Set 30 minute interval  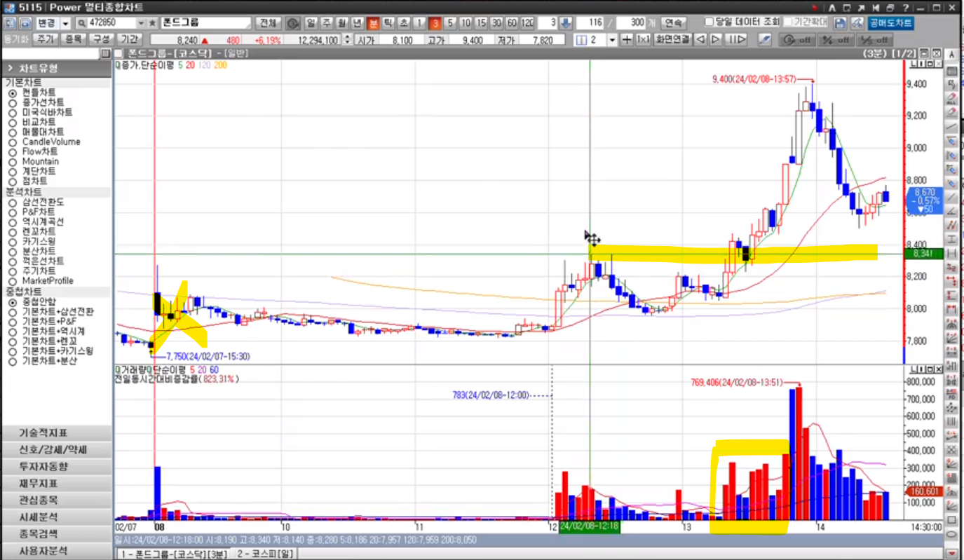point(496,23)
